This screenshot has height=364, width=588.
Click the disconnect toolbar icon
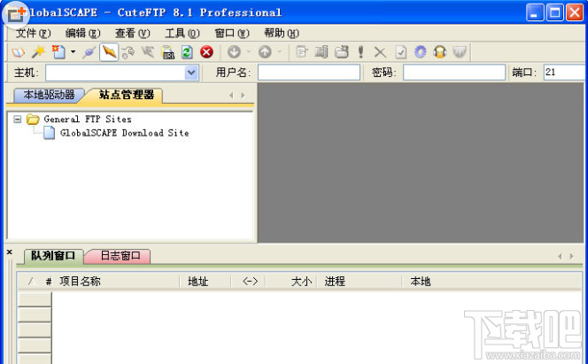128,51
